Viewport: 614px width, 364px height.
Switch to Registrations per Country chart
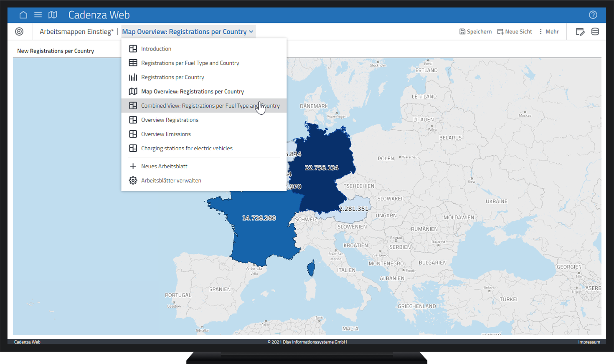click(x=172, y=77)
